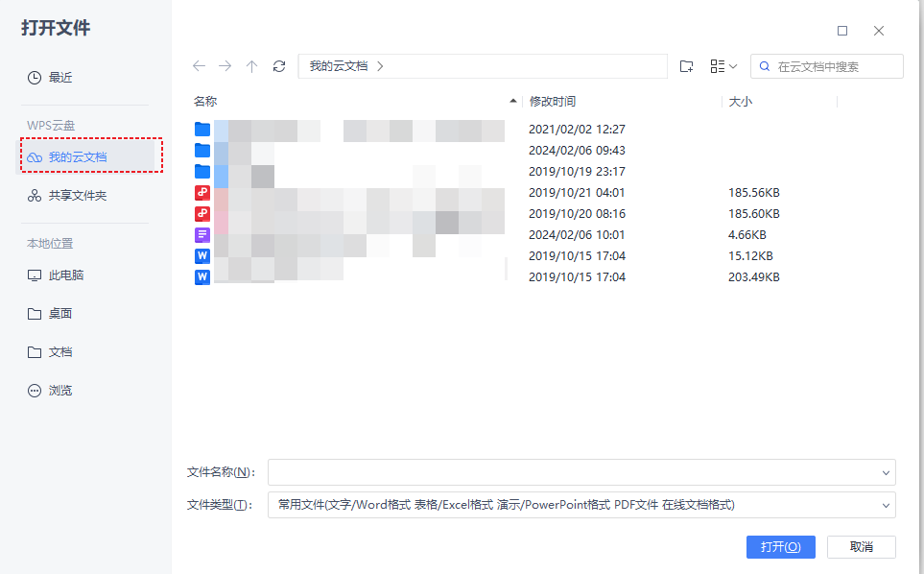Click the 浏览 browse option
The width and height of the screenshot is (924, 574).
point(60,391)
